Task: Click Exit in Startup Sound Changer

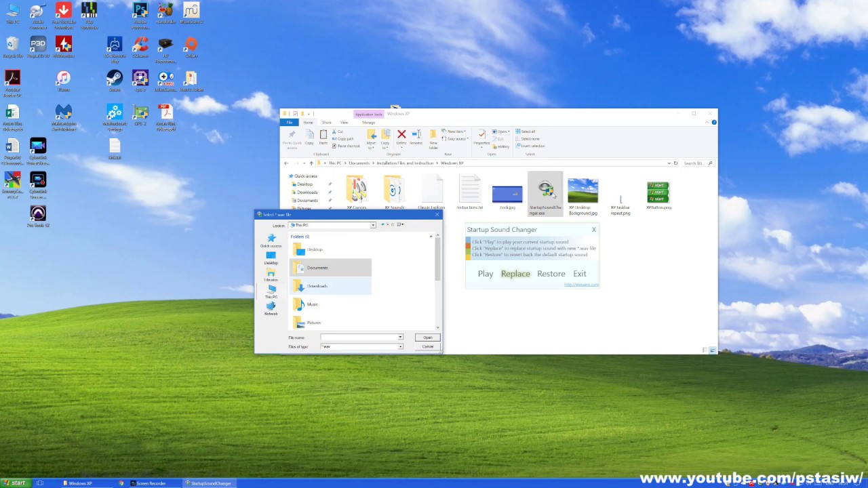Action: pos(580,274)
